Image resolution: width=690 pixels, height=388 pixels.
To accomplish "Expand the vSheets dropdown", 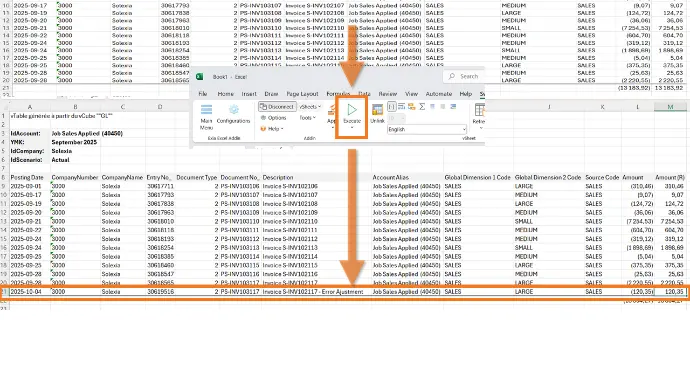I will point(310,107).
